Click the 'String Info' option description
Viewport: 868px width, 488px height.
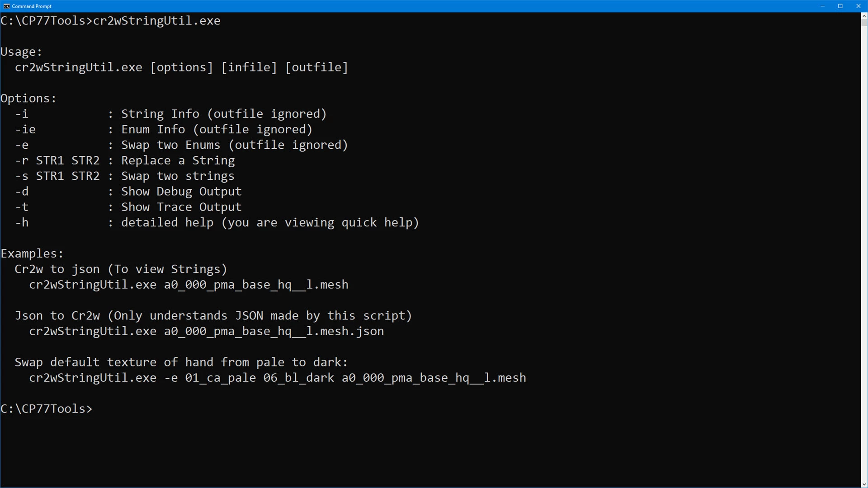click(160, 114)
